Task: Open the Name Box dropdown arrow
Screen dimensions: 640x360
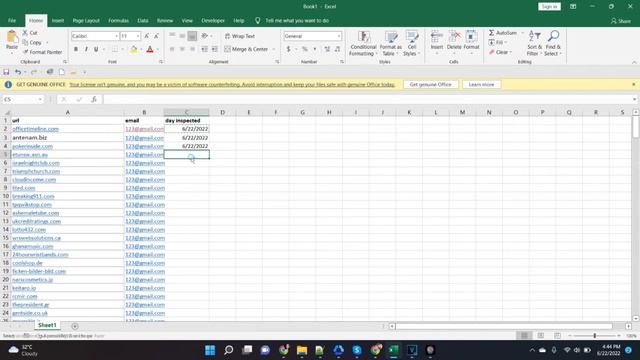Action: pos(40,99)
